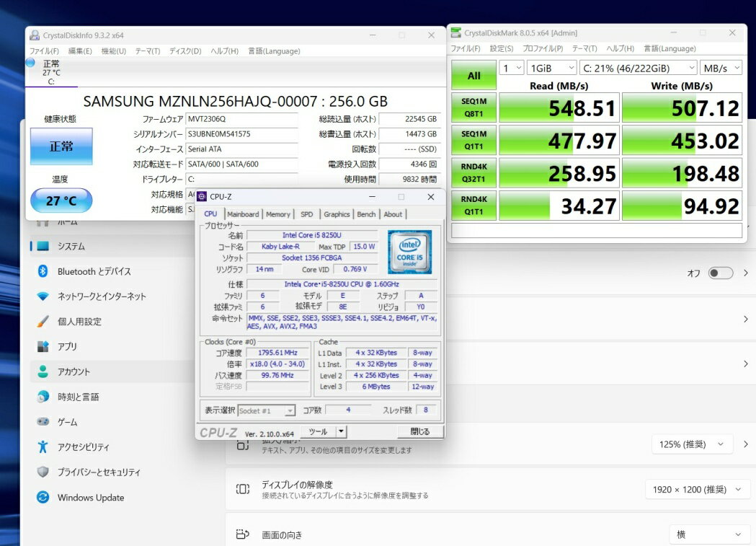Open the Memory tab in CPU-Z

click(x=277, y=214)
